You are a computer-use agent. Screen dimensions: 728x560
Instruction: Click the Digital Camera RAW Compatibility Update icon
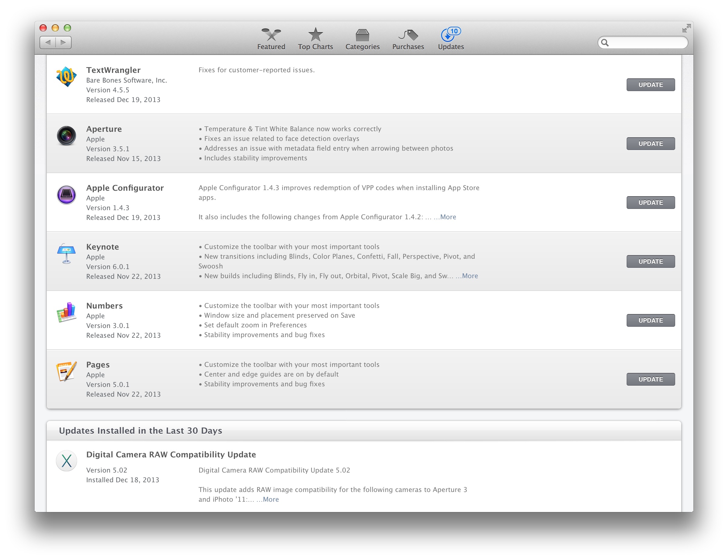[66, 461]
